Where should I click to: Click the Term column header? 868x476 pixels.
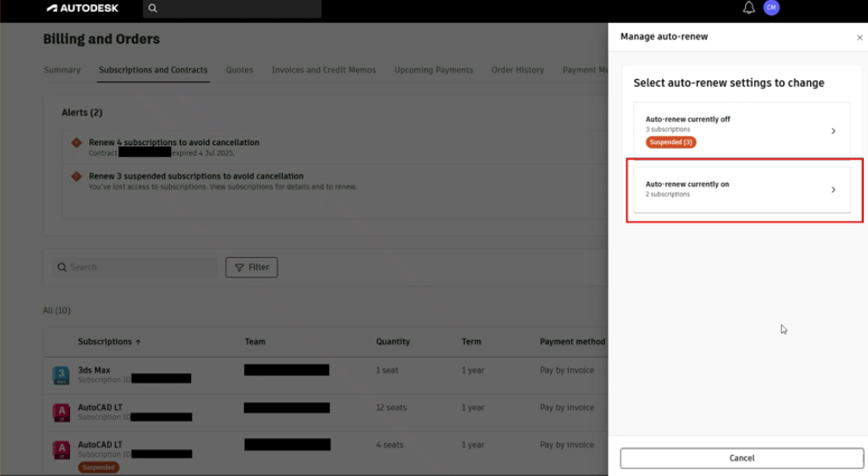(x=471, y=341)
